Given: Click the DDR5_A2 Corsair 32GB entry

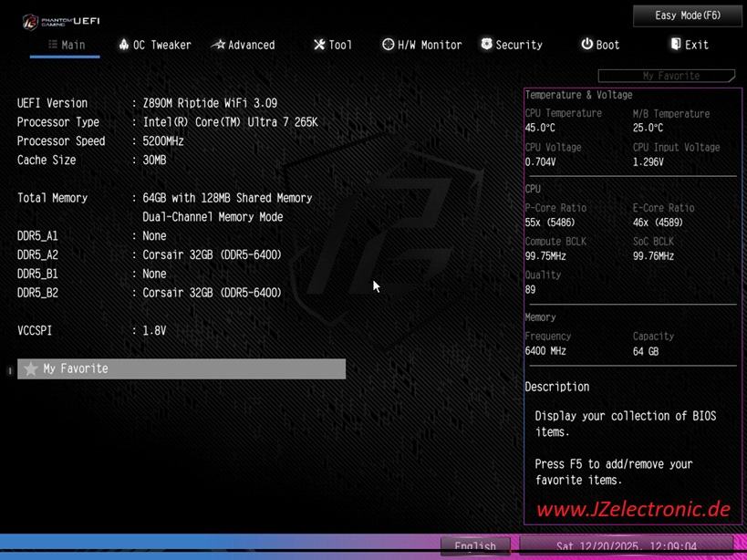Looking at the screenshot, I should click(212, 255).
